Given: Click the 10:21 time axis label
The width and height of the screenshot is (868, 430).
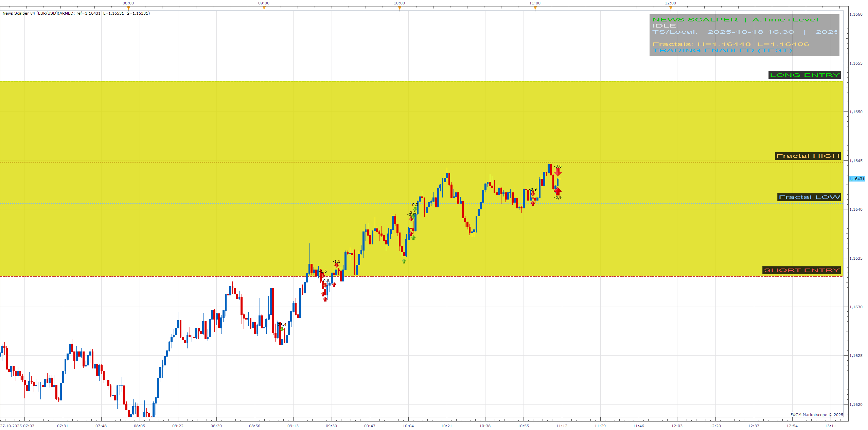Looking at the screenshot, I should 446,426.
